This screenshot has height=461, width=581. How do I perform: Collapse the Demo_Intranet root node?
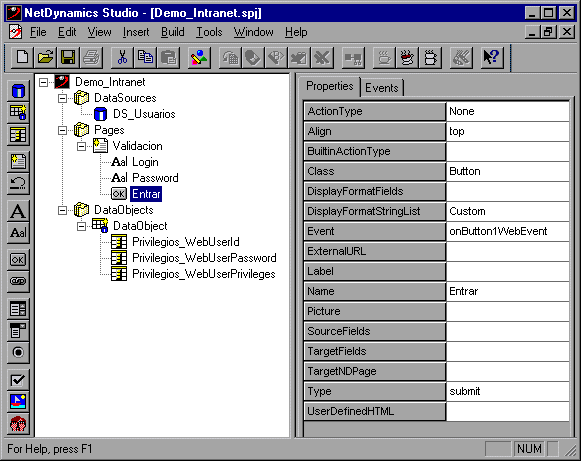(43, 82)
